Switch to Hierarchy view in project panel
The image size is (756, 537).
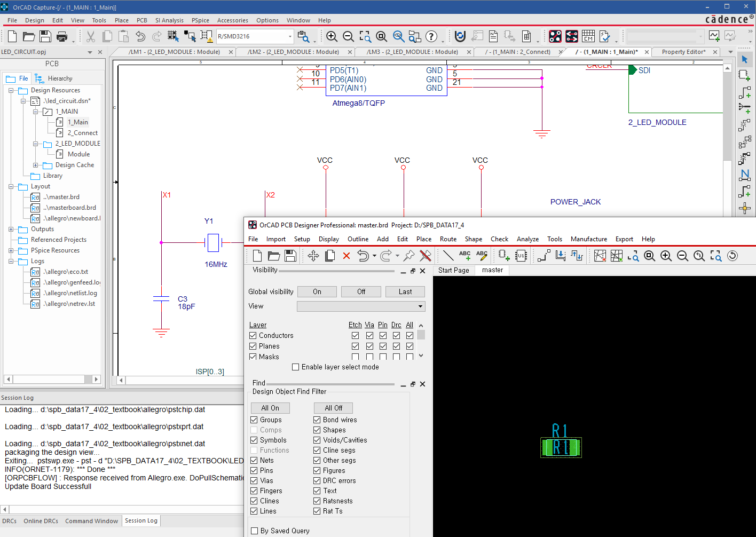tap(54, 78)
